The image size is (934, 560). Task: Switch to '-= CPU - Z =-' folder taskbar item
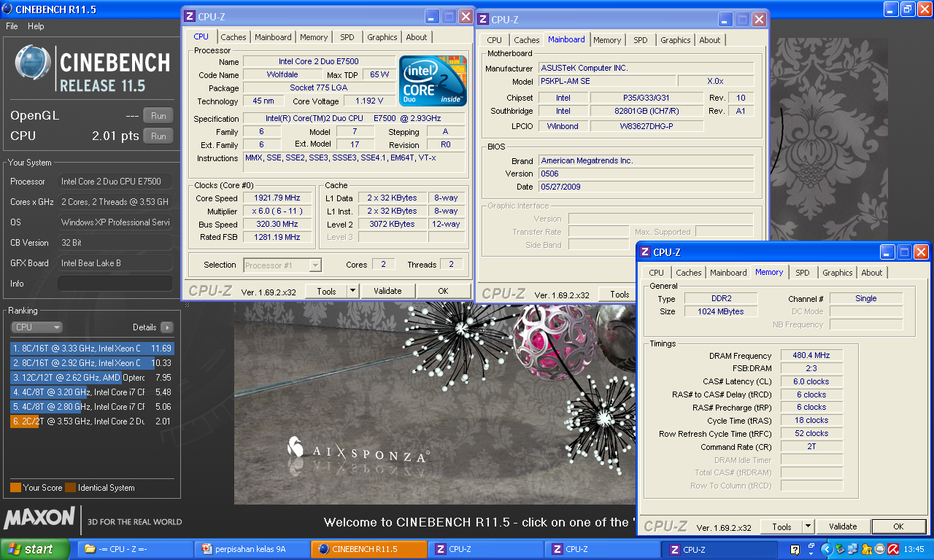(x=134, y=549)
